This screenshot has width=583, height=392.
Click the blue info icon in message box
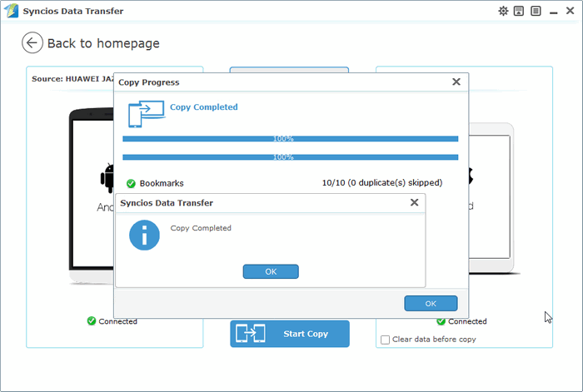click(144, 236)
